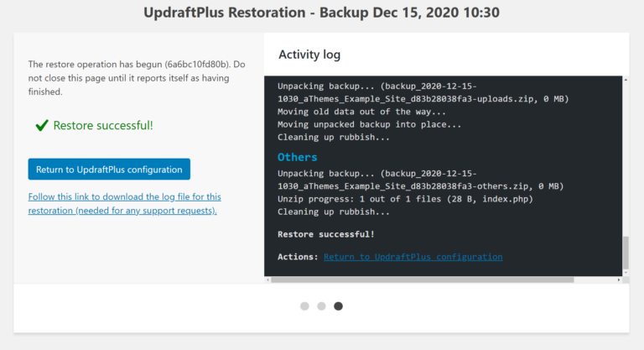Click the Activity log heading

pos(309,55)
